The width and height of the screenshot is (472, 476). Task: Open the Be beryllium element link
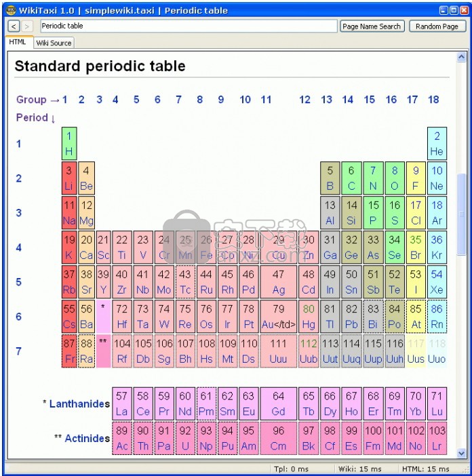[x=86, y=186]
